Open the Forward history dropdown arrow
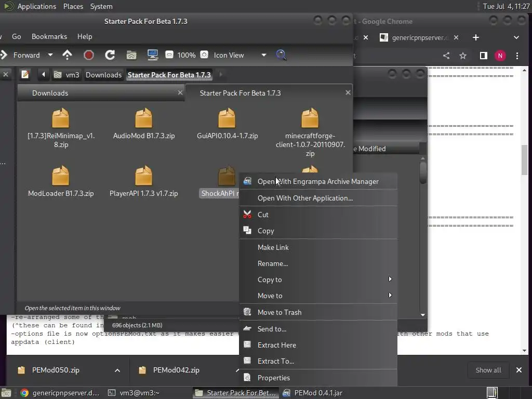Screen dimensions: 532x399 (x=50, y=55)
